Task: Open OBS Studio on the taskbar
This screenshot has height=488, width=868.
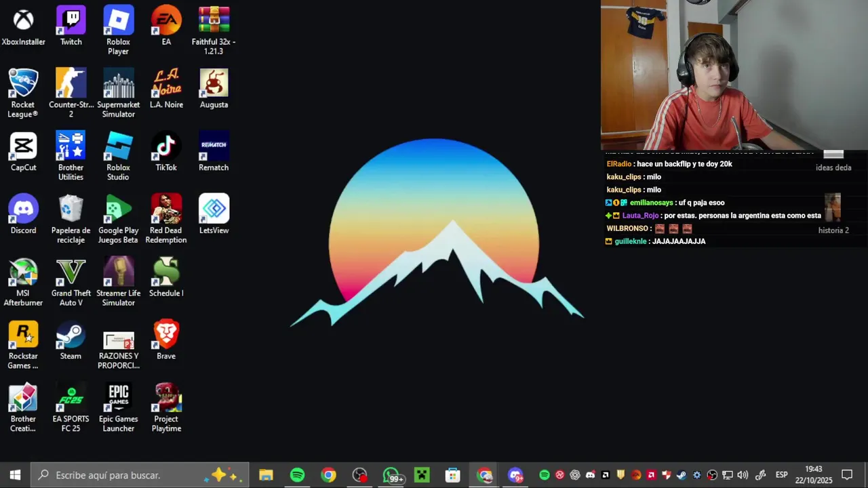Action: click(359, 475)
